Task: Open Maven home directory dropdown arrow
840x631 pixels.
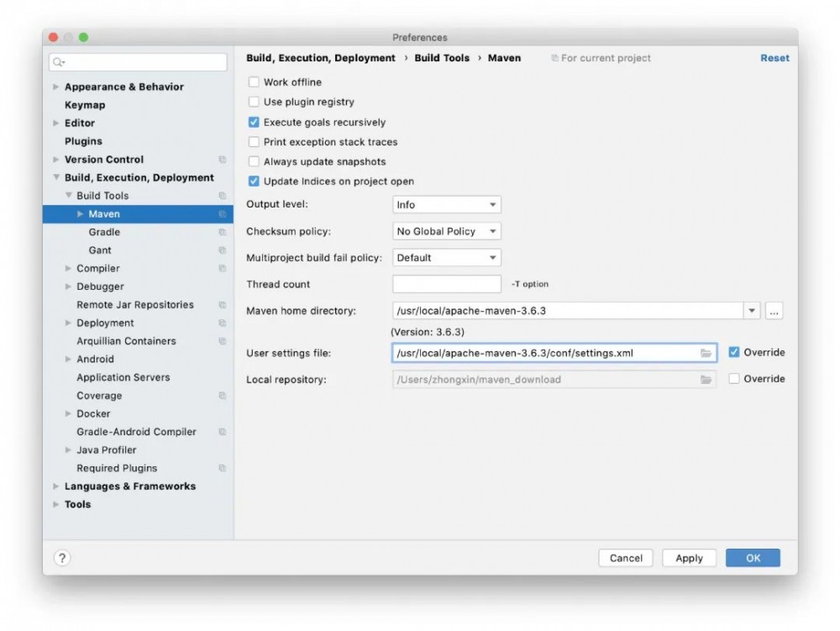Action: point(751,311)
